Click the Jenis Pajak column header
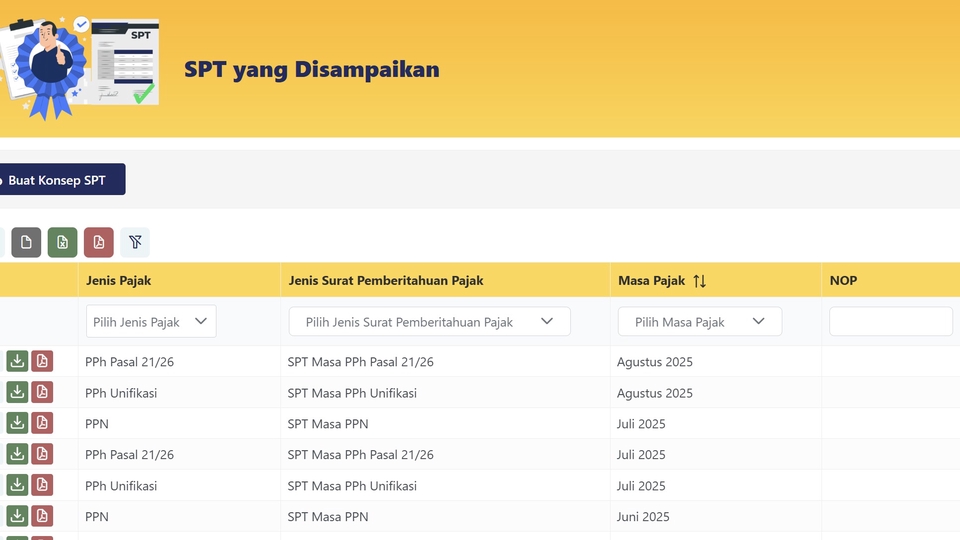The width and height of the screenshot is (960, 540). tap(119, 281)
